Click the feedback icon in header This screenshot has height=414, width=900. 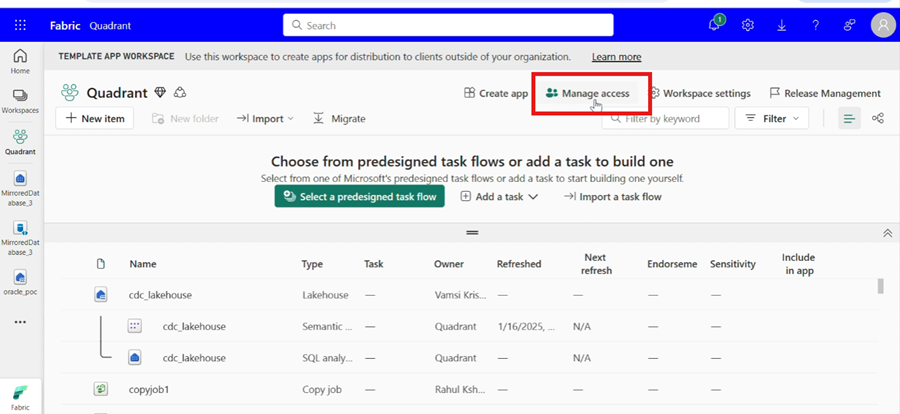(x=849, y=25)
